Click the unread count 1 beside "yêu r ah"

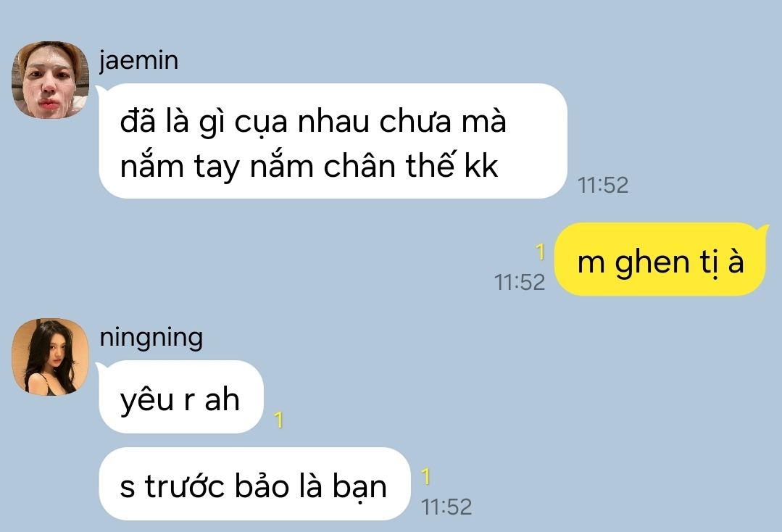click(x=279, y=420)
